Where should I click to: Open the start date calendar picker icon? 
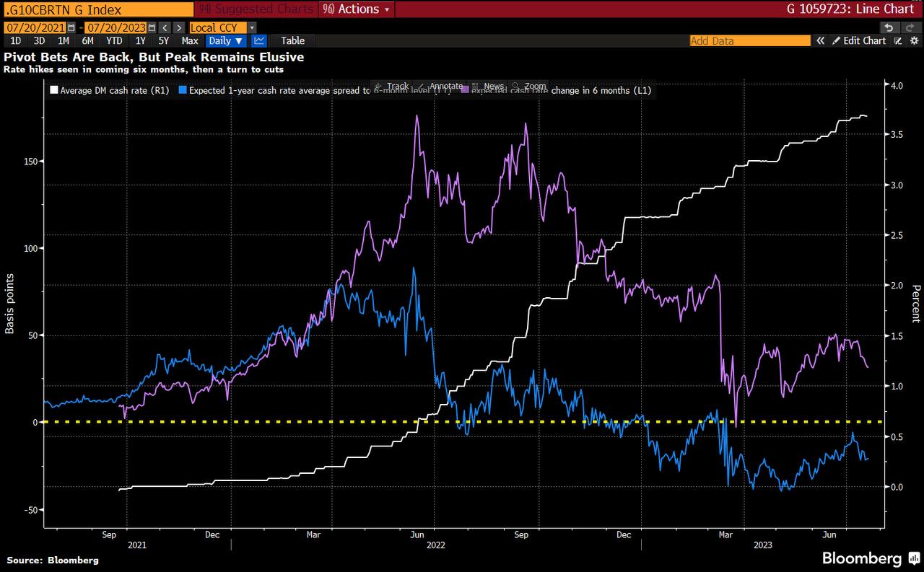(71, 27)
